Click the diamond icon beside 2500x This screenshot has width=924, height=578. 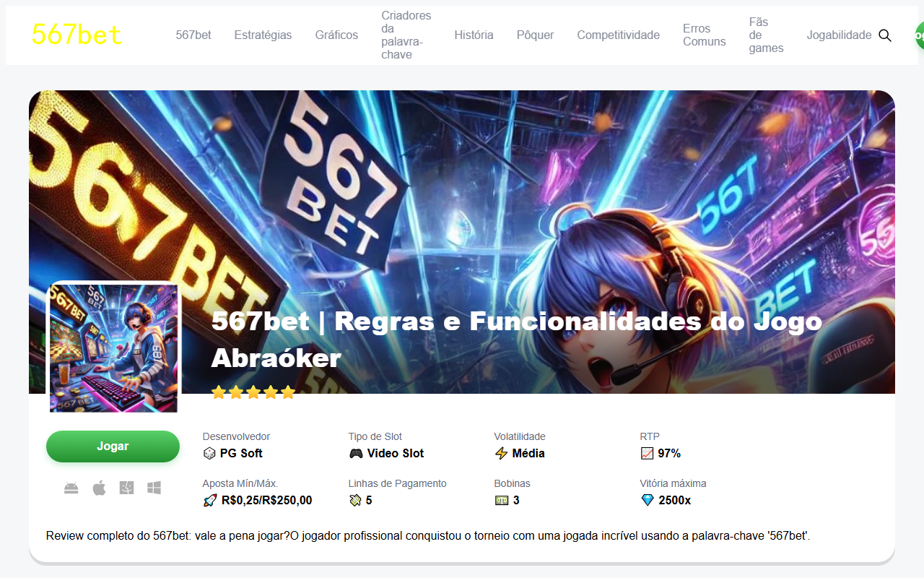point(648,500)
